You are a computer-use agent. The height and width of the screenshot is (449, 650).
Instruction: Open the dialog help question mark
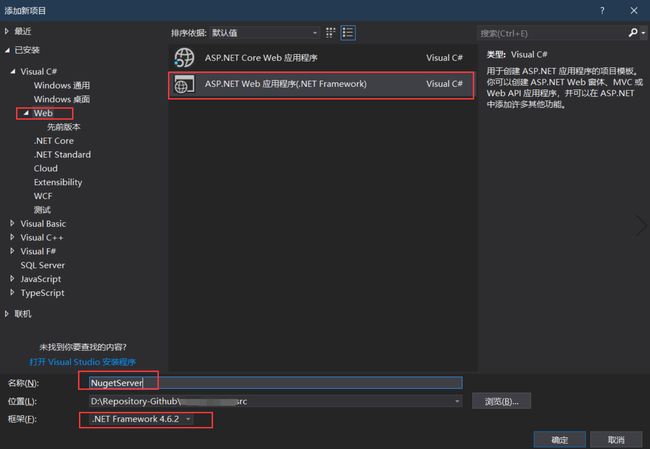click(x=602, y=11)
